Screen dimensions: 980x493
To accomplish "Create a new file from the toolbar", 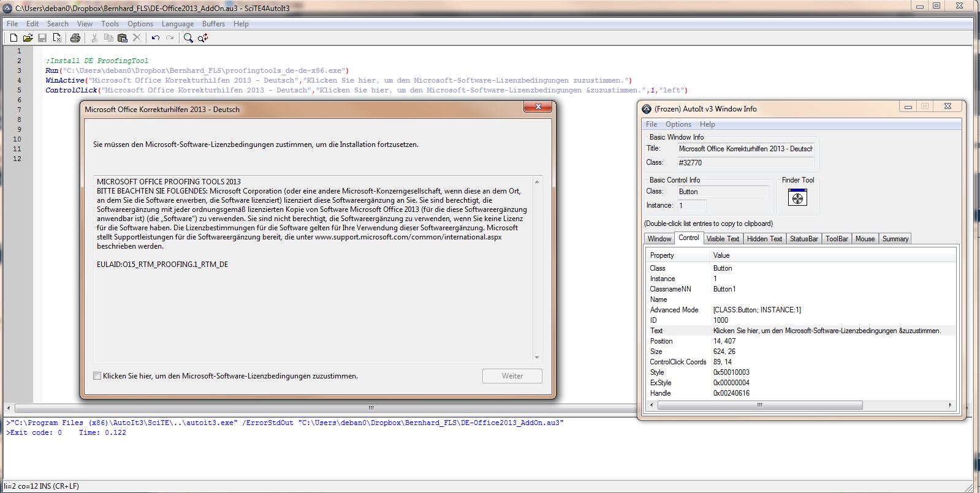I will (13, 38).
